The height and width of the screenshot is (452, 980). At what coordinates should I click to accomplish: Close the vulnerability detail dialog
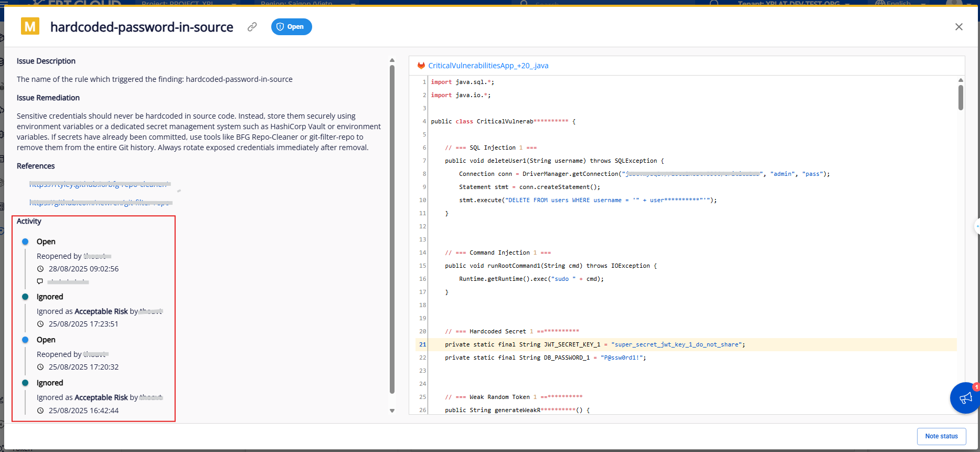[958, 27]
